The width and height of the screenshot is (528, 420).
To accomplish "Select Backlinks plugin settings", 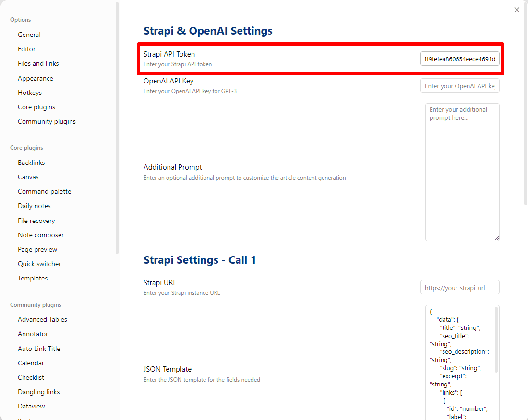I will coord(31,163).
